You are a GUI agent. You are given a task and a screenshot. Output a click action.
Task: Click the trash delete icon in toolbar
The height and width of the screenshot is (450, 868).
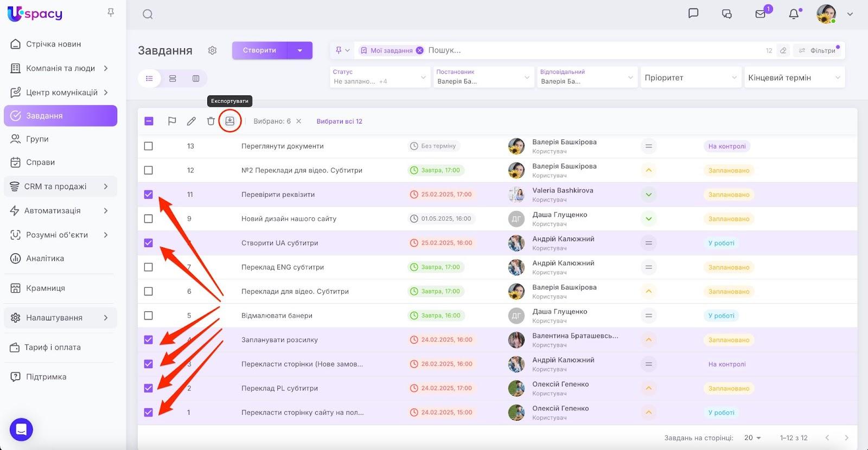click(x=211, y=121)
